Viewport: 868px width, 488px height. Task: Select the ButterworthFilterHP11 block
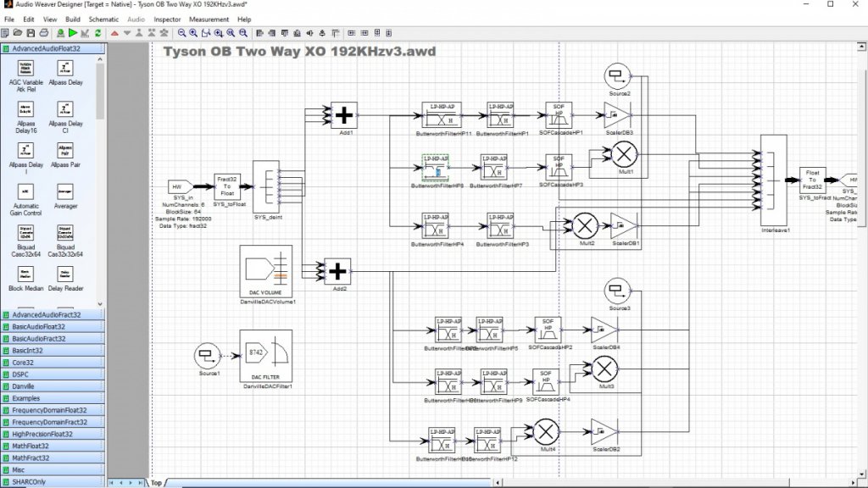tap(441, 115)
